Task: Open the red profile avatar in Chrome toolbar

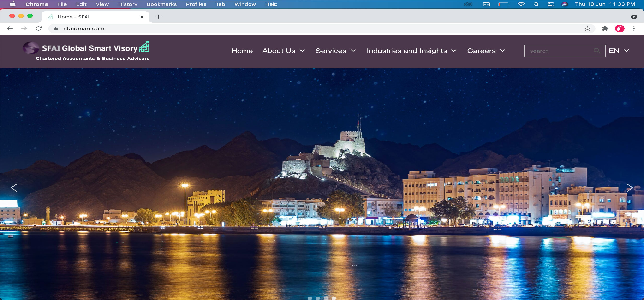Action: (x=620, y=29)
